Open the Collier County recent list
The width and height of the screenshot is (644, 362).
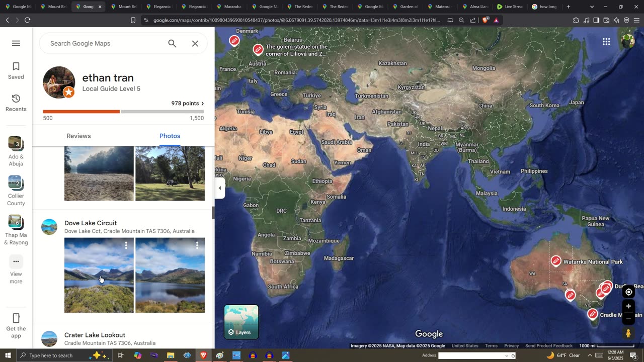pos(16,191)
